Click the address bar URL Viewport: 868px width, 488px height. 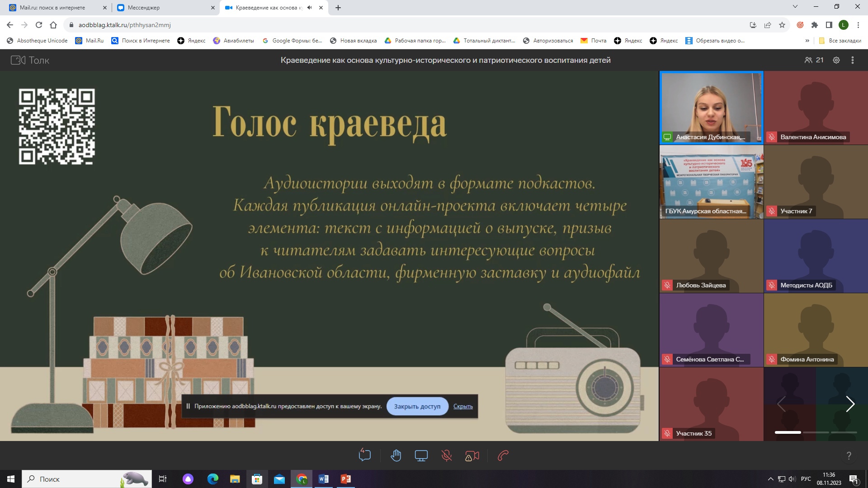125,25
